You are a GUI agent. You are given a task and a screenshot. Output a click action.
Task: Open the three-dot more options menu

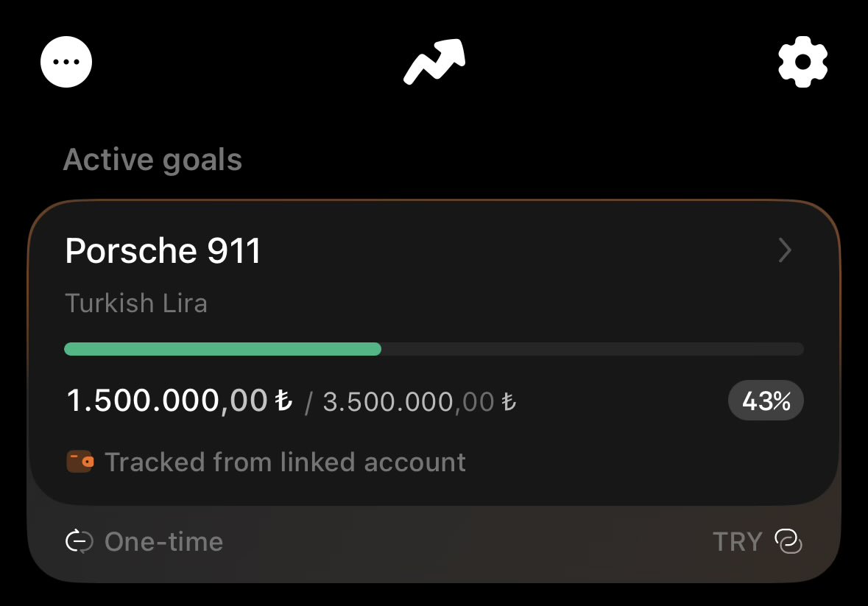tap(66, 62)
